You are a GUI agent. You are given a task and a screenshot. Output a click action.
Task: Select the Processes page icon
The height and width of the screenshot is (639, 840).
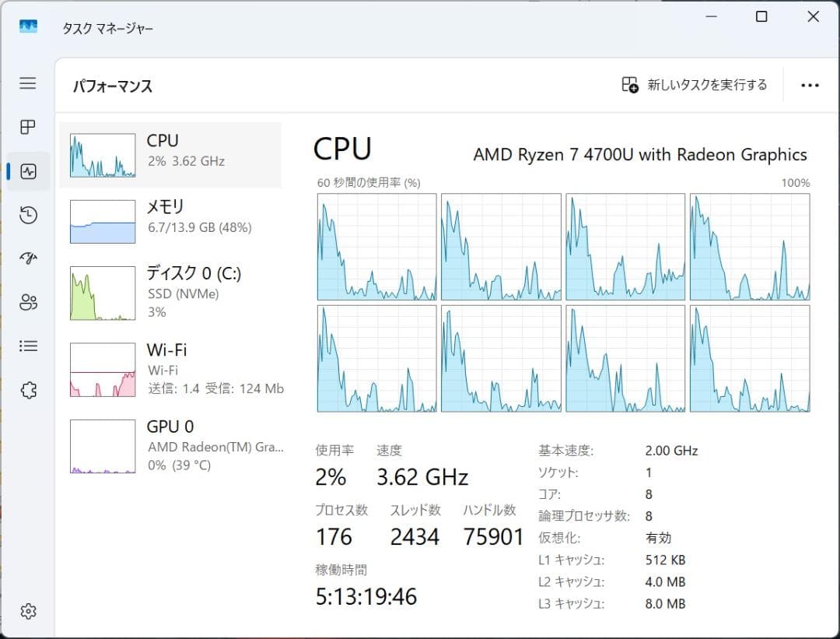coord(28,127)
